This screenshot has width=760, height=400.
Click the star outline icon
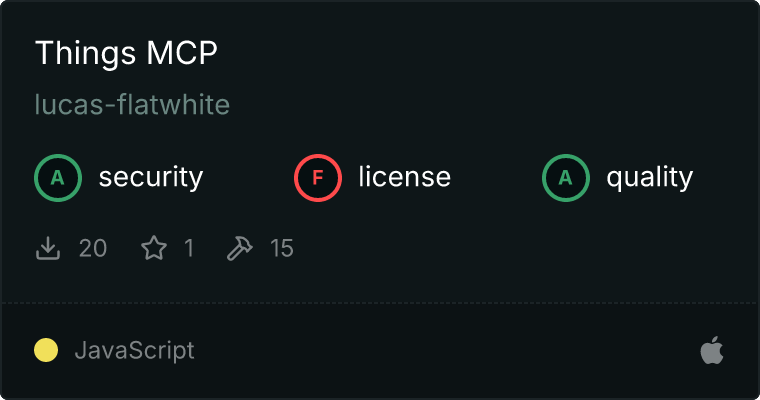coord(154,248)
